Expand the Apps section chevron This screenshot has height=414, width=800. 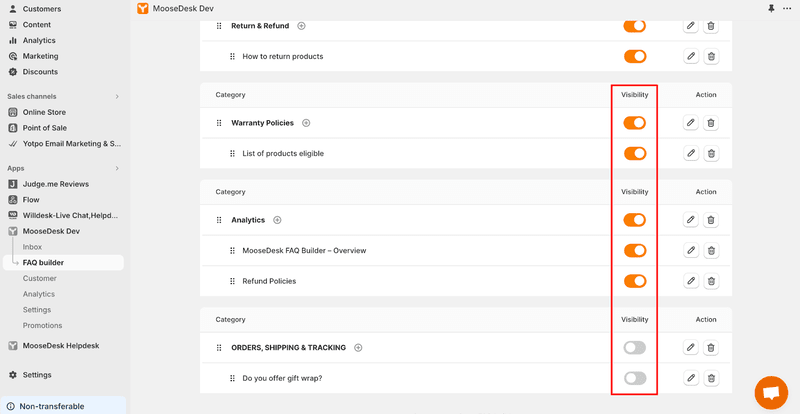117,168
